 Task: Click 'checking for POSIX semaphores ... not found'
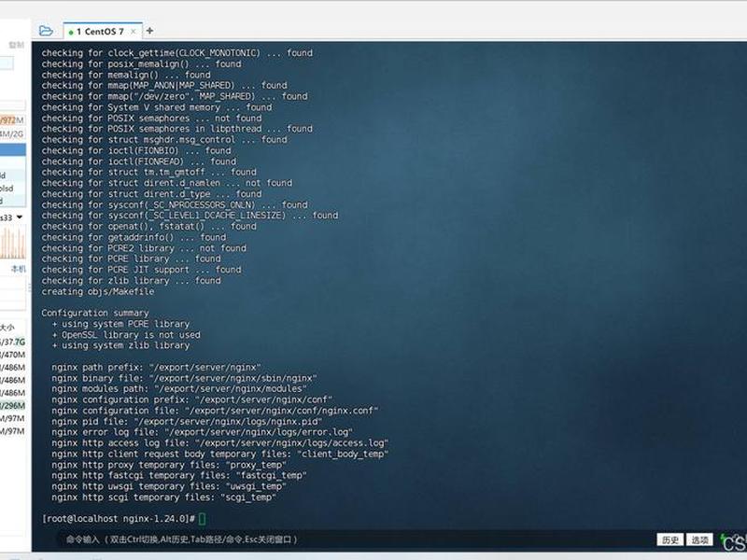coord(151,119)
